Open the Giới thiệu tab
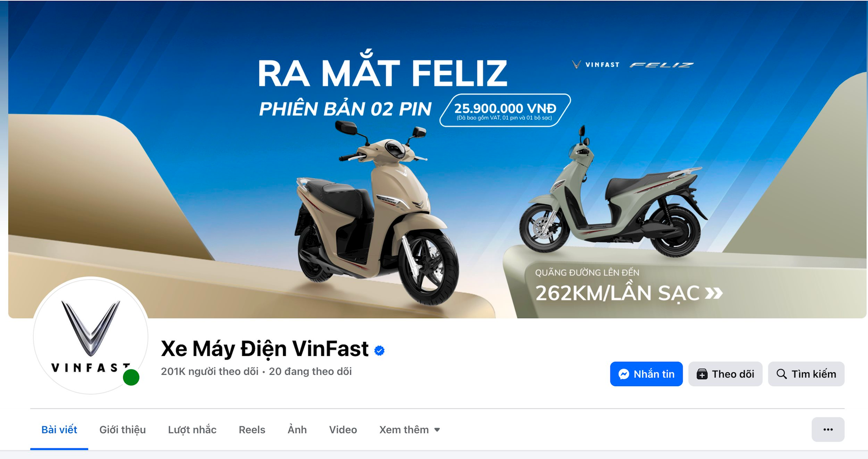This screenshot has height=459, width=868. [x=123, y=430]
